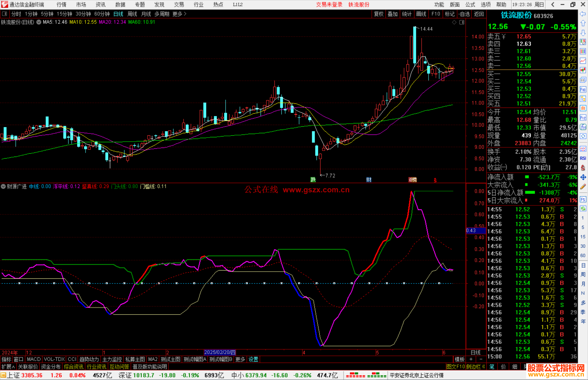
Task: Click the 财 marker below main chart
Action: coord(369,180)
